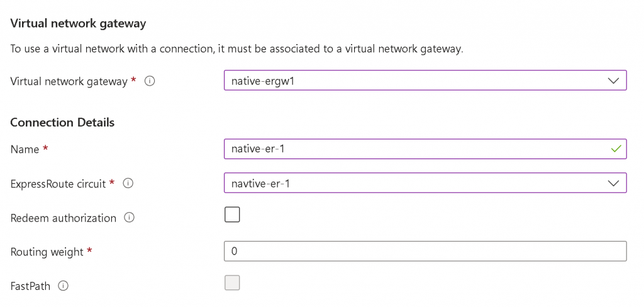The image size is (644, 307).
Task: Click green validation checkmark in Name field
Action: click(616, 149)
